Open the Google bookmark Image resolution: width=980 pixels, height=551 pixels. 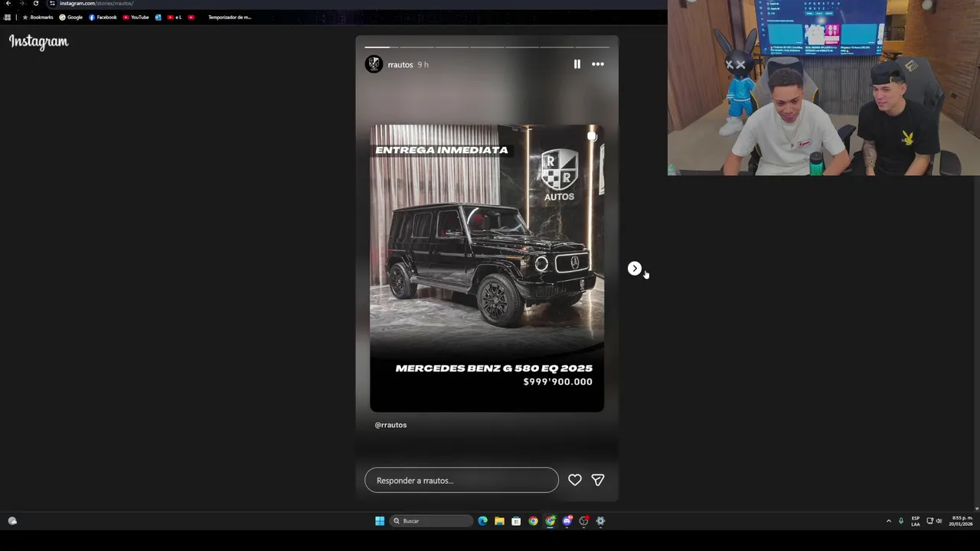point(71,17)
